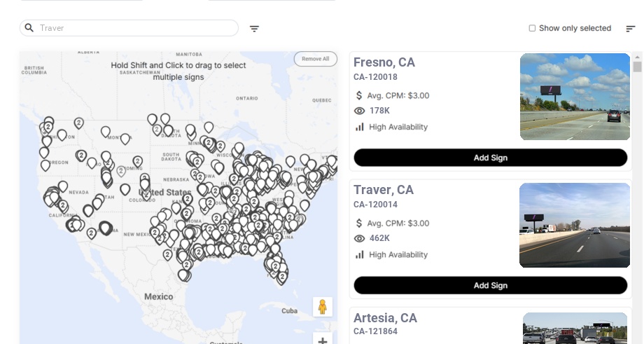Click the Fresno Avg. CPM dollar icon
The width and height of the screenshot is (644, 344).
point(360,95)
